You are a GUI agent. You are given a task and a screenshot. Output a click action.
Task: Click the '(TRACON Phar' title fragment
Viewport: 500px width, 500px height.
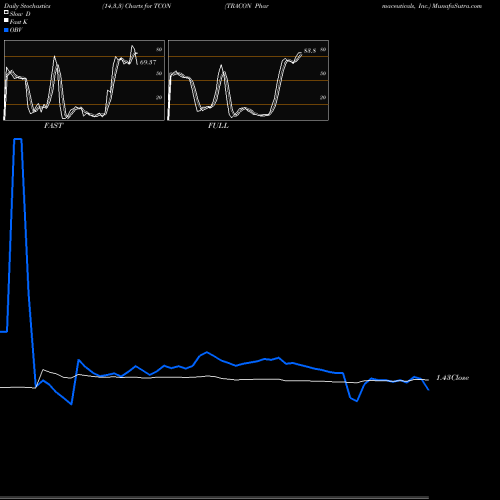(247, 6)
